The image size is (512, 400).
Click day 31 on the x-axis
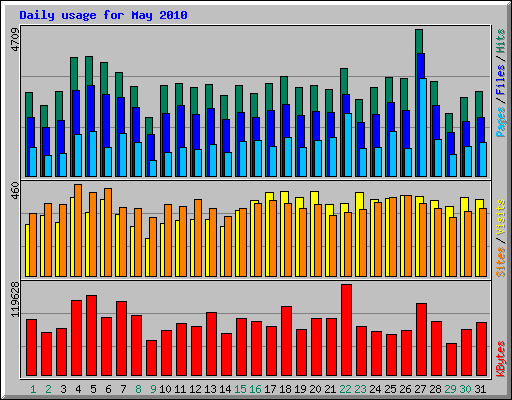pos(480,389)
